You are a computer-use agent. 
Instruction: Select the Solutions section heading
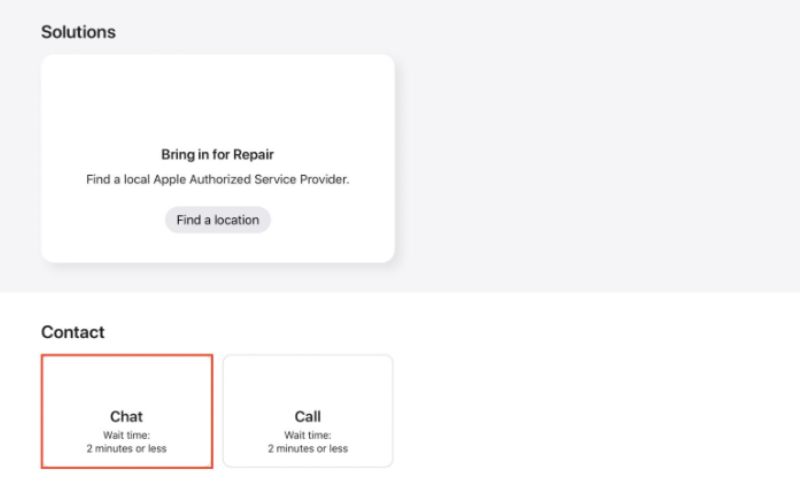coord(78,32)
